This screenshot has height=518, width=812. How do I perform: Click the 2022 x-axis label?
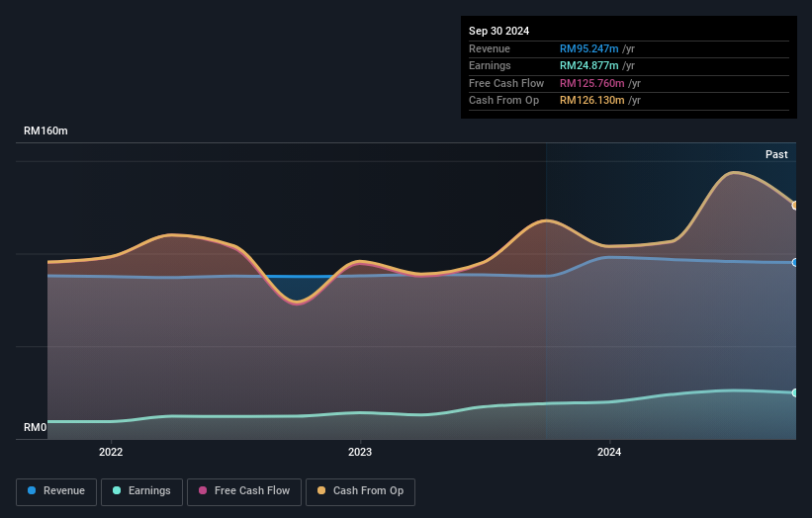pyautogui.click(x=111, y=452)
